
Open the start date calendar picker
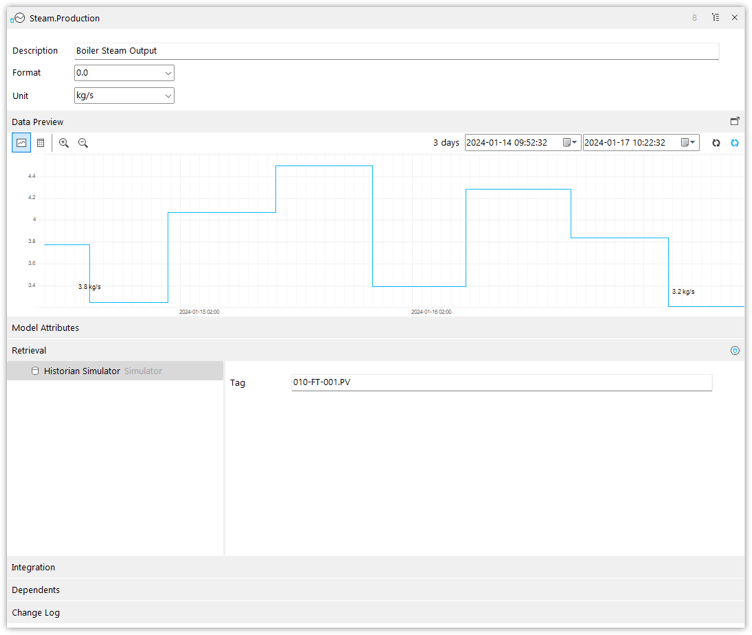coord(570,142)
